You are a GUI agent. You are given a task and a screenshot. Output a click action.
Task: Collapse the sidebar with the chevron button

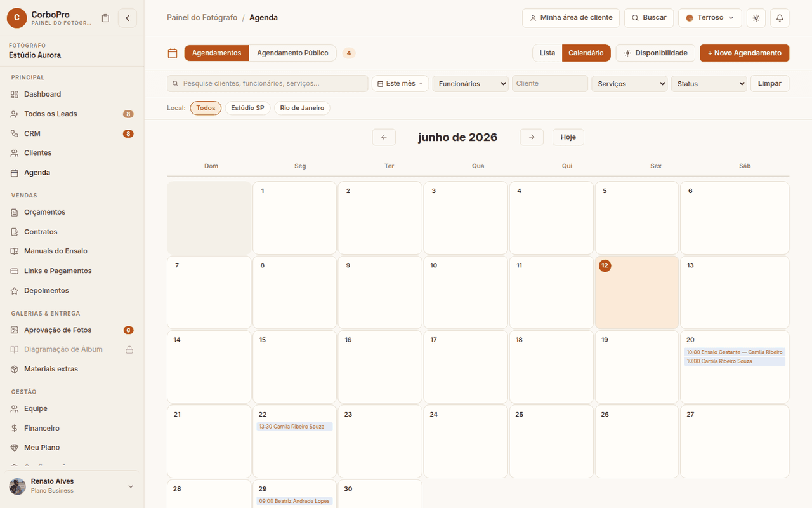pyautogui.click(x=127, y=18)
